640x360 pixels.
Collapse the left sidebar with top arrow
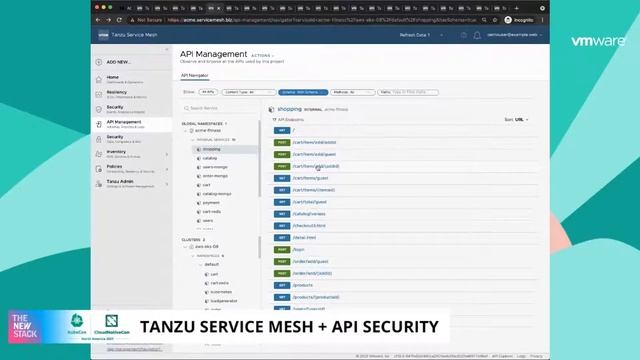click(x=167, y=49)
